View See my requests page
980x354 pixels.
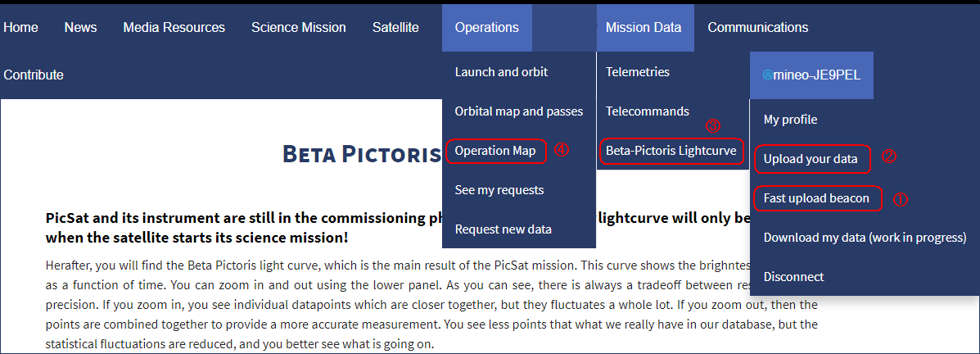(499, 189)
